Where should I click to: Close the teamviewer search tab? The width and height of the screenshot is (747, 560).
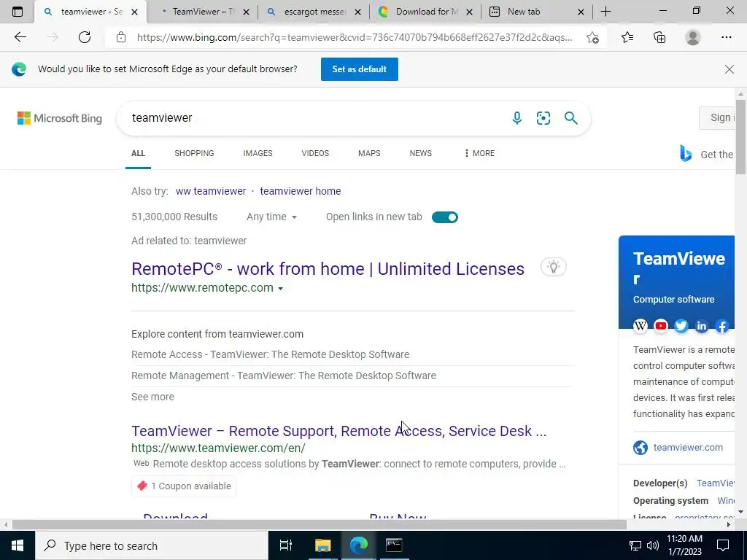pos(134,12)
